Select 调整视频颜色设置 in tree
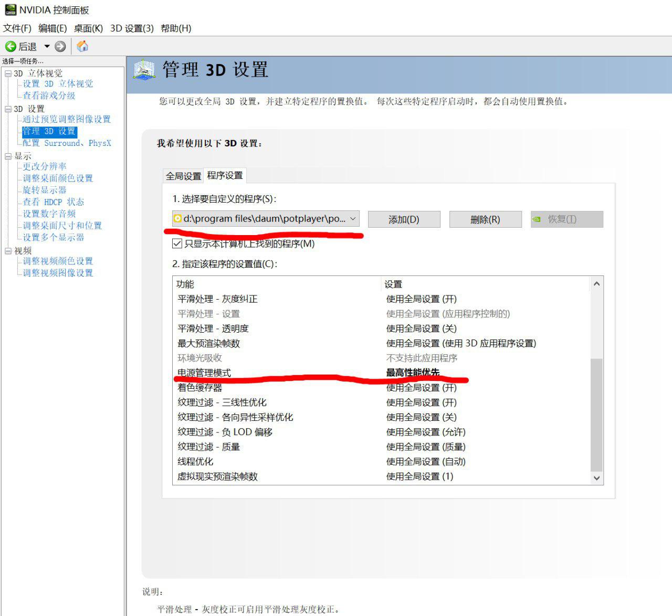Image resolution: width=672 pixels, height=616 pixels. pos(58,261)
